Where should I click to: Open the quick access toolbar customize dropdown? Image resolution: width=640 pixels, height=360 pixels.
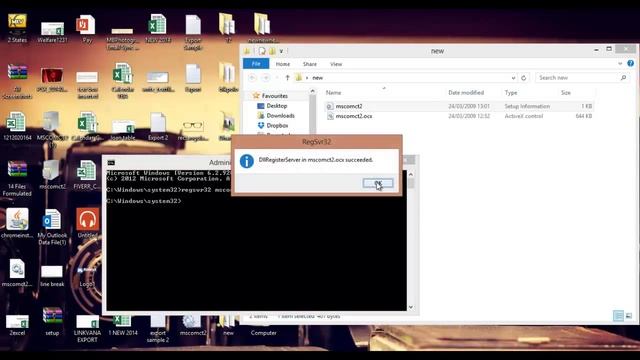pyautogui.click(x=281, y=51)
